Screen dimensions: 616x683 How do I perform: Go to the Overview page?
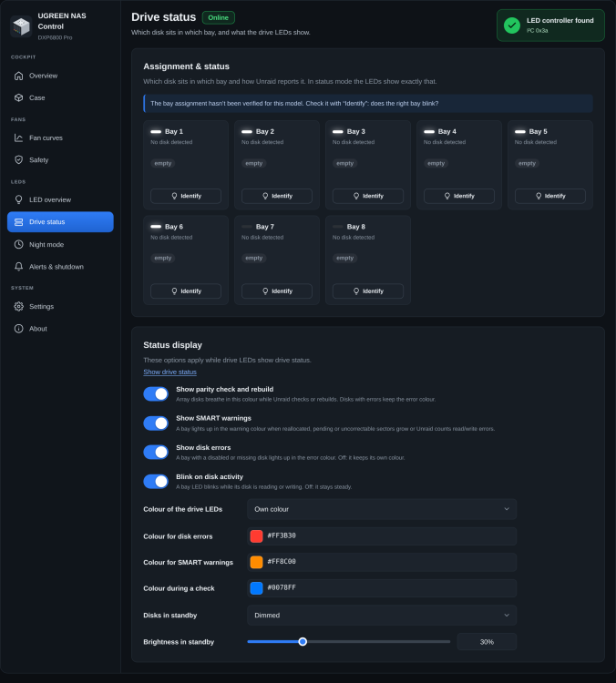(60, 76)
